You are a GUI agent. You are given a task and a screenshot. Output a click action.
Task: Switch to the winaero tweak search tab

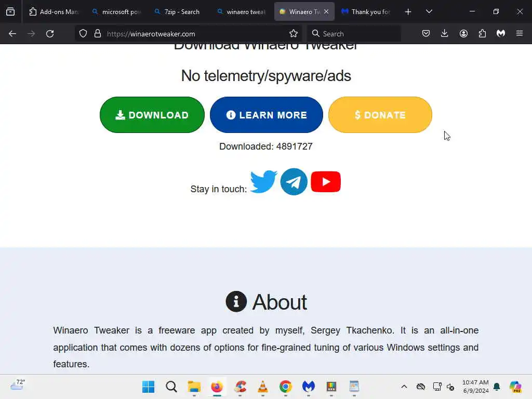tap(242, 12)
